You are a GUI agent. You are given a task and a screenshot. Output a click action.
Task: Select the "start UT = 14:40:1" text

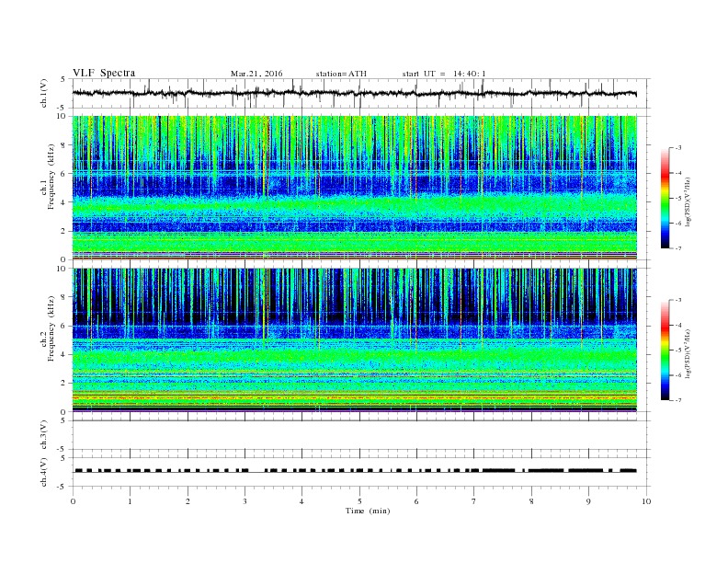pyautogui.click(x=444, y=74)
